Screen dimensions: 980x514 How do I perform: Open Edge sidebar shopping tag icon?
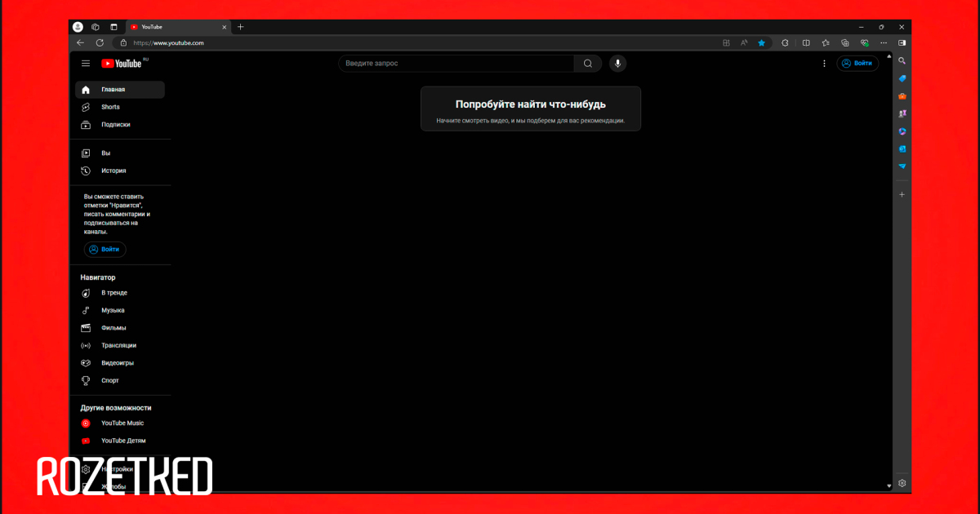tap(902, 78)
